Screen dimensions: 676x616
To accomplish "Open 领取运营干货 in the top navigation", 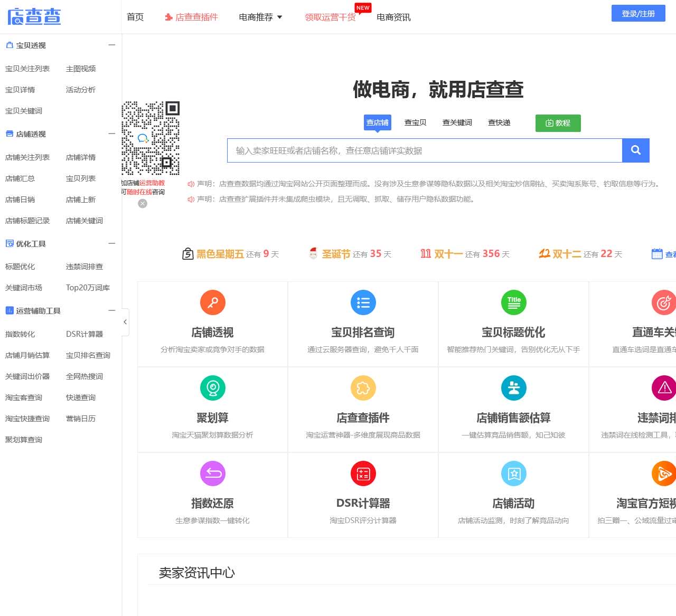I will (x=330, y=17).
